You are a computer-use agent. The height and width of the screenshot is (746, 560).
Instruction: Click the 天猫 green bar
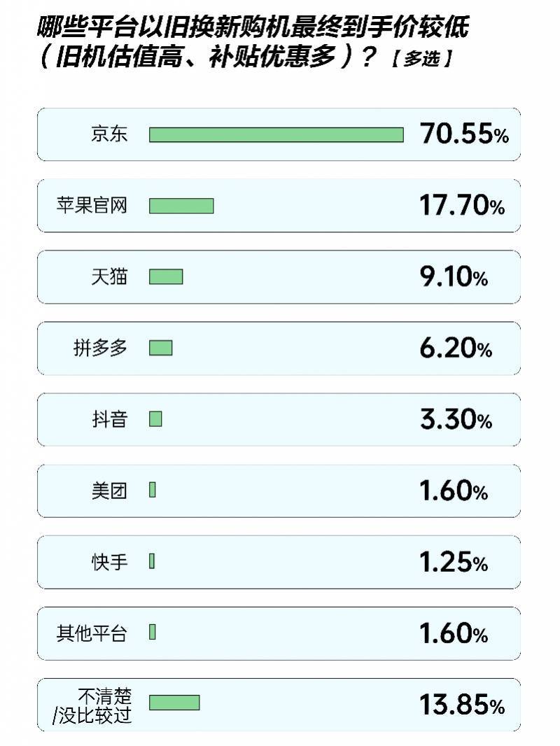click(166, 277)
